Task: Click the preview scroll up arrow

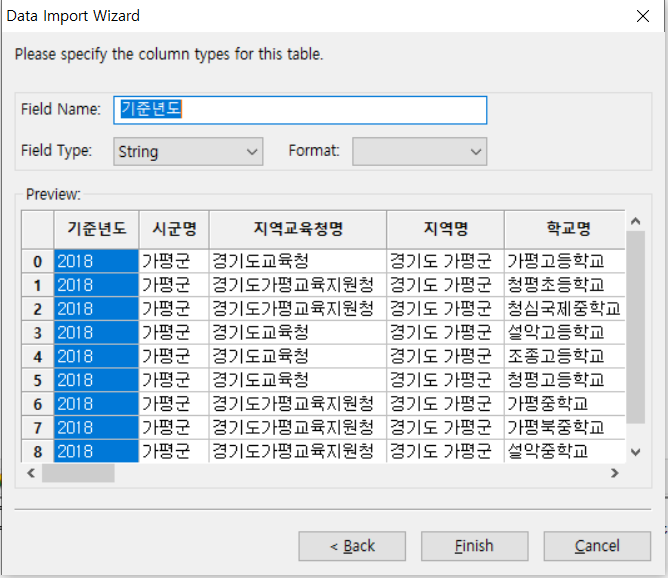Action: (x=636, y=221)
